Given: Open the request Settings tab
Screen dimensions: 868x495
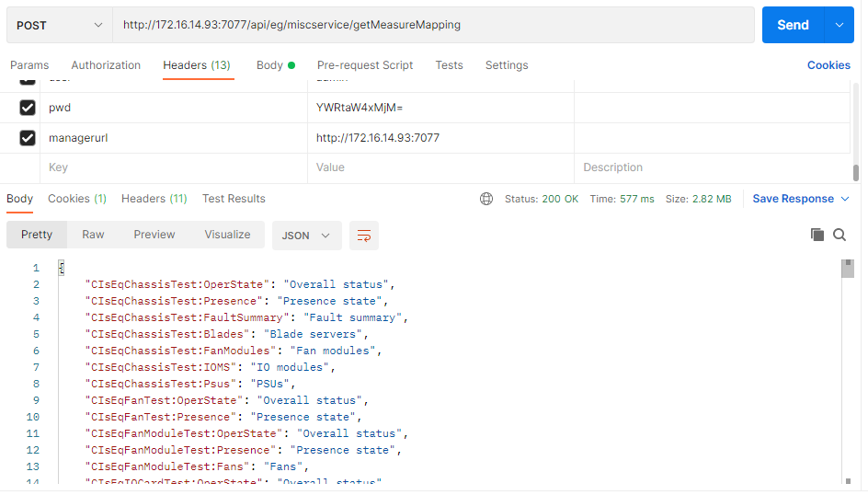Looking at the screenshot, I should [x=507, y=65].
